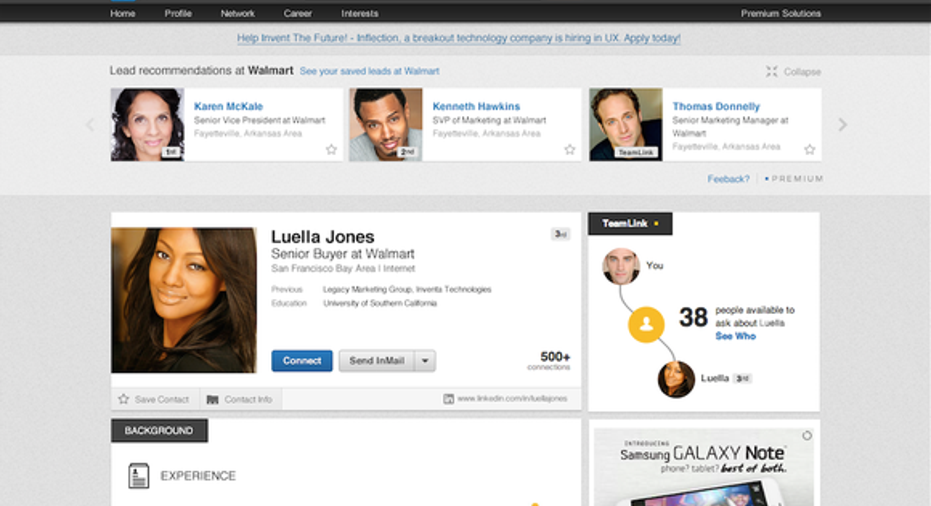
Task: Star Kenneth Hawkins as saved lead
Action: pos(570,150)
